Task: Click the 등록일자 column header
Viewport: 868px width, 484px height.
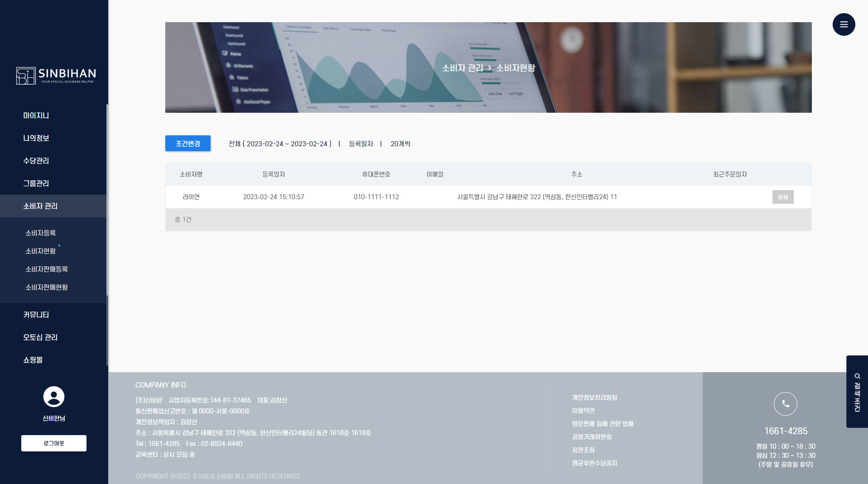Action: (273, 174)
